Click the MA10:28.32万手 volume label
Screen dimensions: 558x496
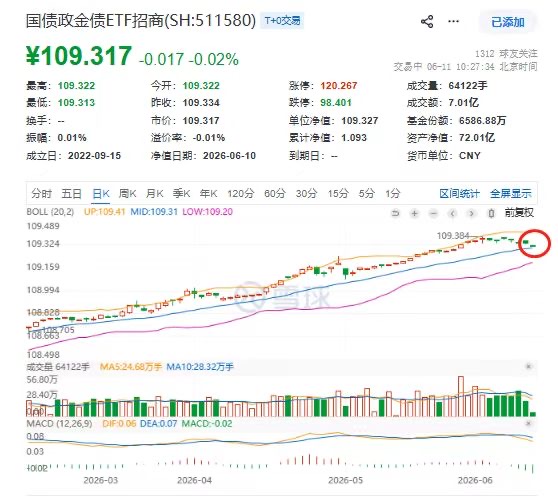click(x=200, y=366)
